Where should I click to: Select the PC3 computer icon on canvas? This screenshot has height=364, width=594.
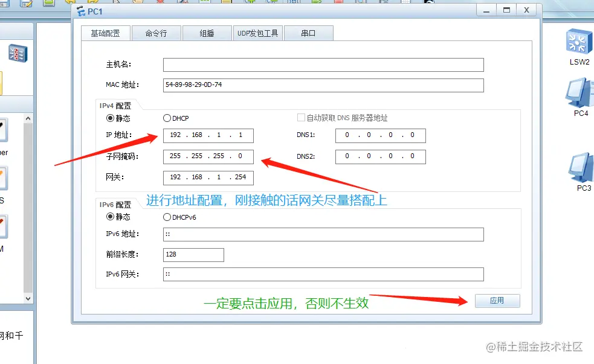coord(581,168)
